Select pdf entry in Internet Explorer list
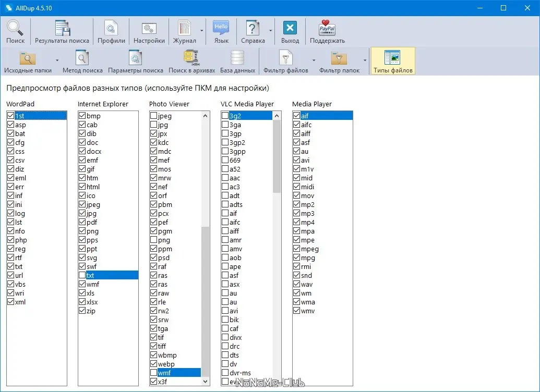This screenshot has height=392, width=540. [92, 223]
